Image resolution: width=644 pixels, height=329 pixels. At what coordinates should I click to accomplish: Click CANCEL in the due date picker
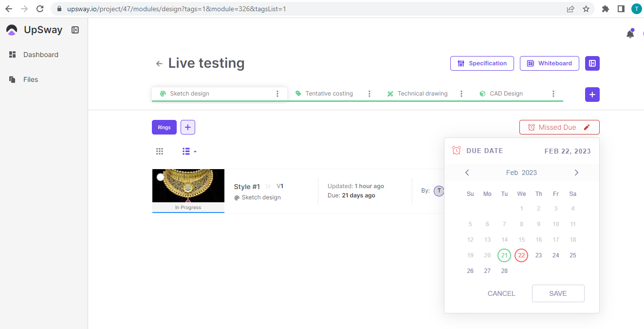click(x=501, y=293)
